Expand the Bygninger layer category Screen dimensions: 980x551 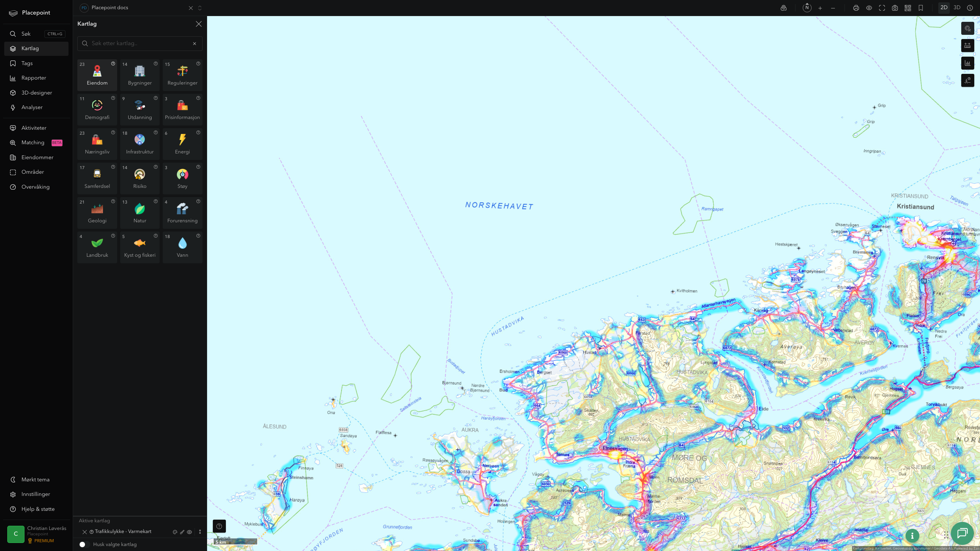pyautogui.click(x=140, y=75)
